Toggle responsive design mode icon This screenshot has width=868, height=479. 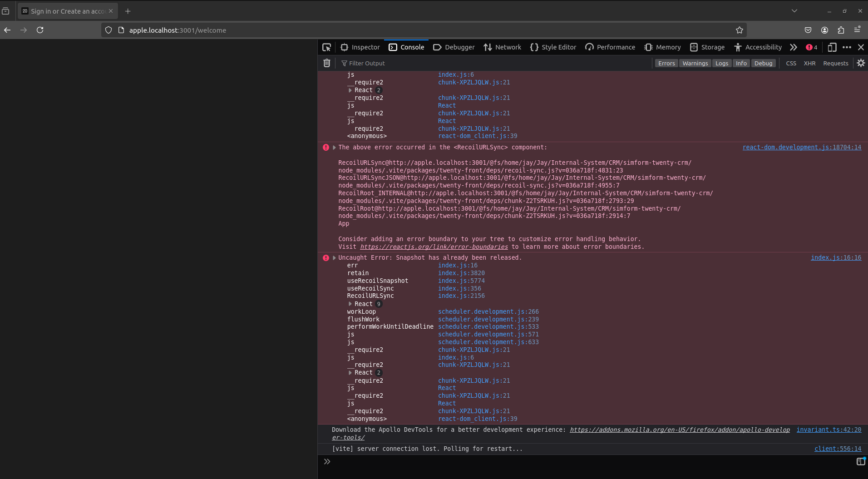click(832, 47)
